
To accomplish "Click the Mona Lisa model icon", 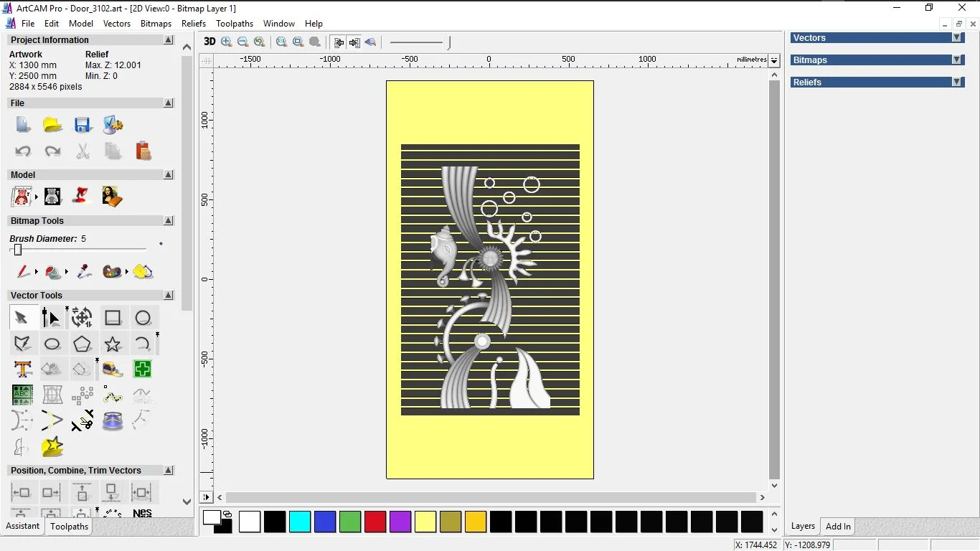I will (x=112, y=196).
